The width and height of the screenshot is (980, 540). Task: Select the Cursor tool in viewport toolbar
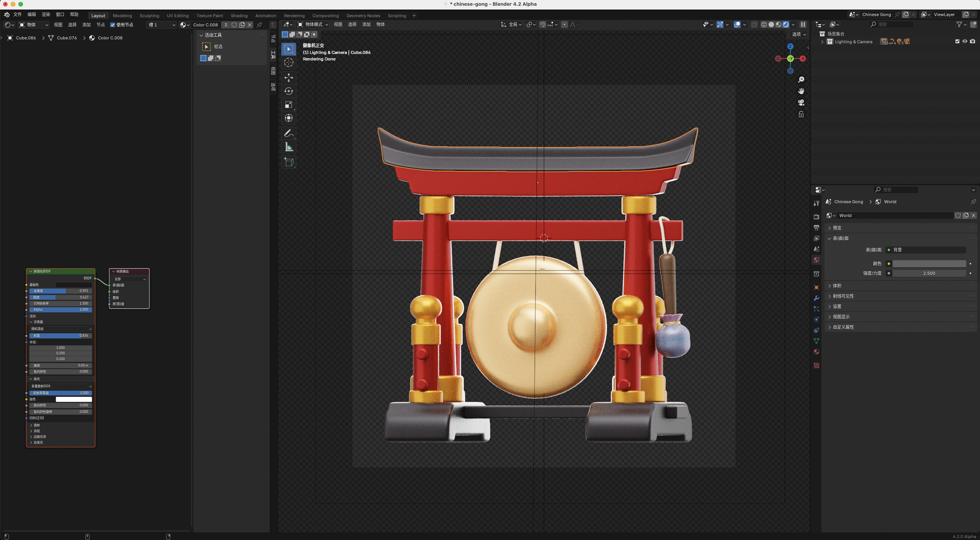click(289, 62)
